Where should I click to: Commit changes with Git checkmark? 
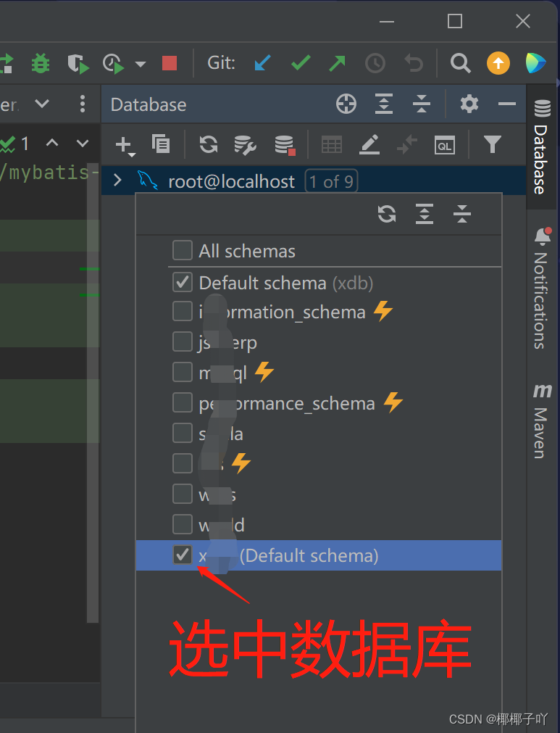[x=301, y=62]
